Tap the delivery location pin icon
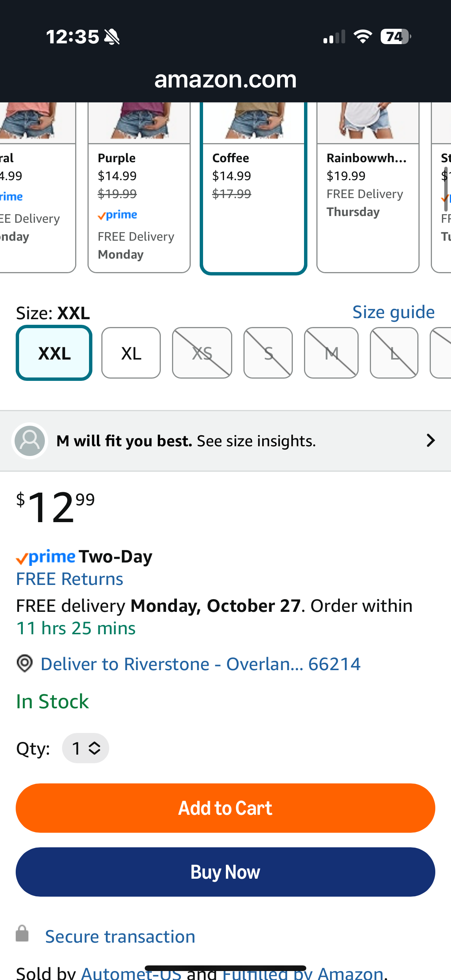Image resolution: width=451 pixels, height=980 pixels. coord(25,663)
